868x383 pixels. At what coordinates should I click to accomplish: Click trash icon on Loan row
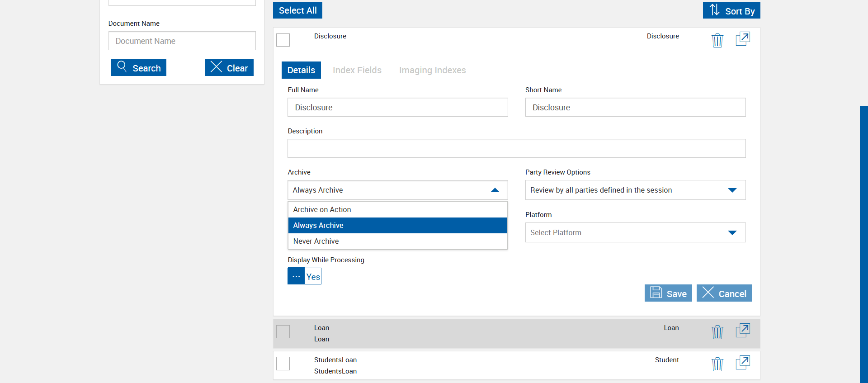point(717,332)
